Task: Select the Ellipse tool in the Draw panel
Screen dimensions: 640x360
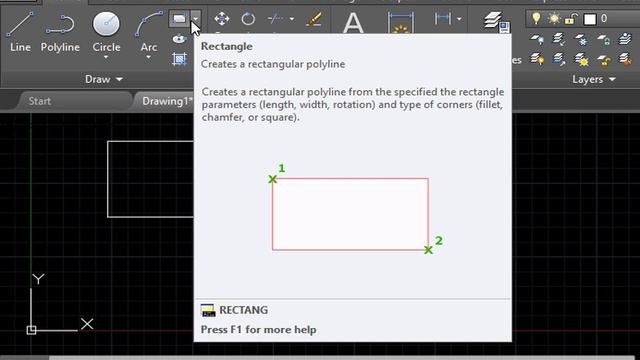Action: click(179, 39)
